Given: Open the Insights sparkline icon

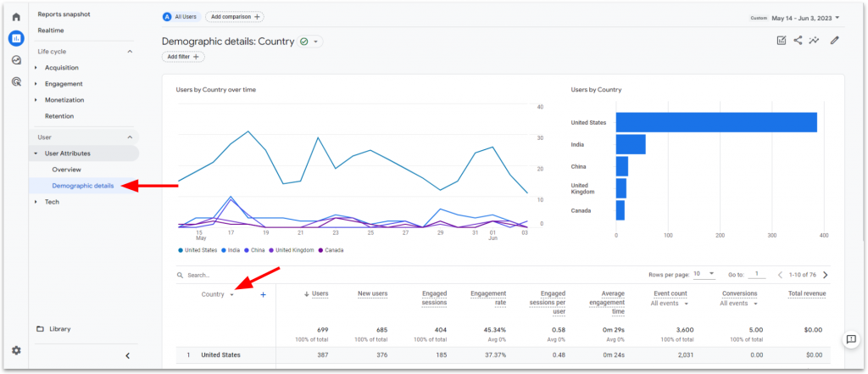Looking at the screenshot, I should pos(815,40).
